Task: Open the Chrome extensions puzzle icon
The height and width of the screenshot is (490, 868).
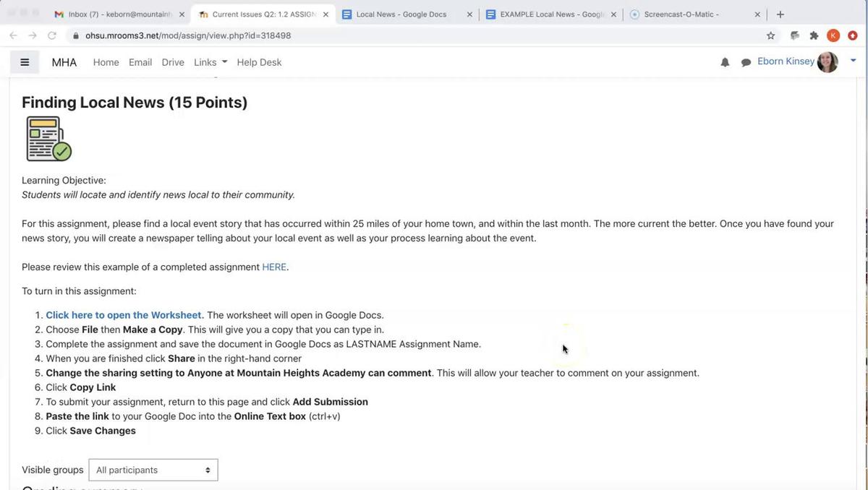Action: pos(814,35)
